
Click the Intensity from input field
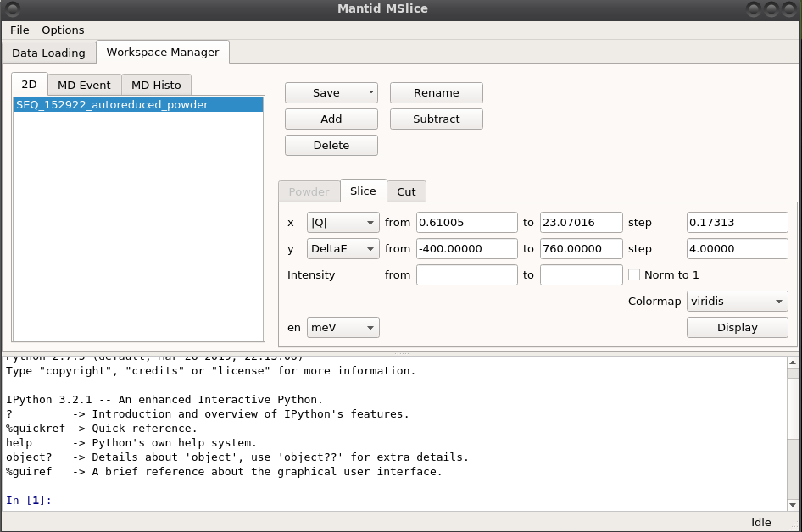(466, 274)
